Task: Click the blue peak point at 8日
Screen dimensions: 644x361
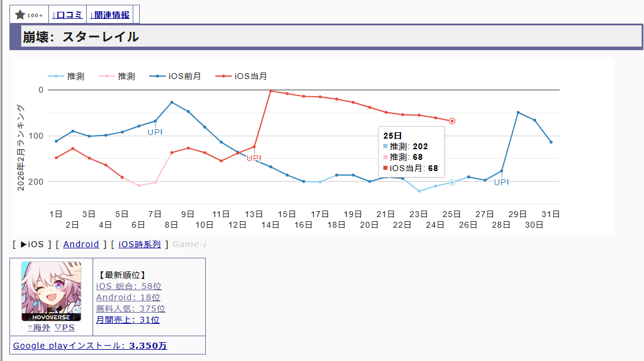Action: click(x=172, y=102)
